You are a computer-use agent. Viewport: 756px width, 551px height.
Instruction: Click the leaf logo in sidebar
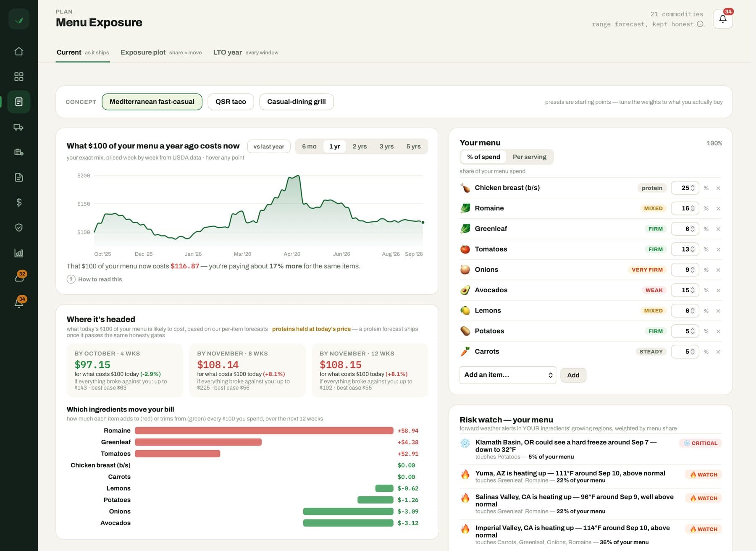click(19, 19)
